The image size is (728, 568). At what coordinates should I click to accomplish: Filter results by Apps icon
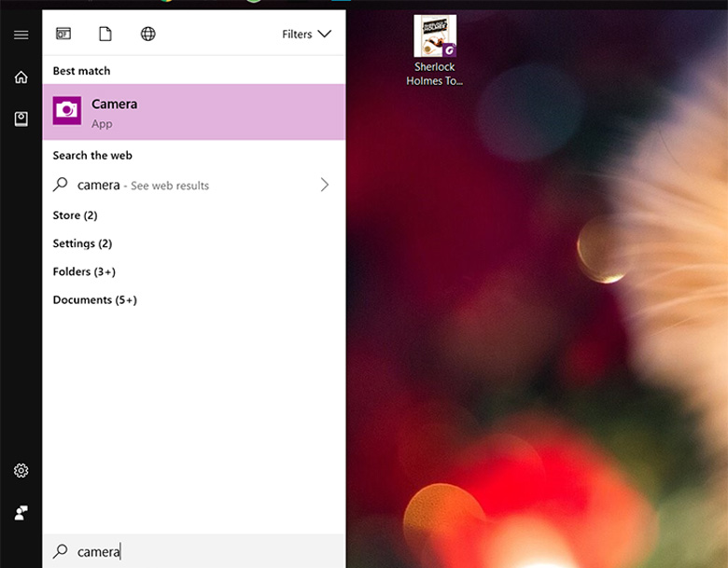click(x=63, y=35)
